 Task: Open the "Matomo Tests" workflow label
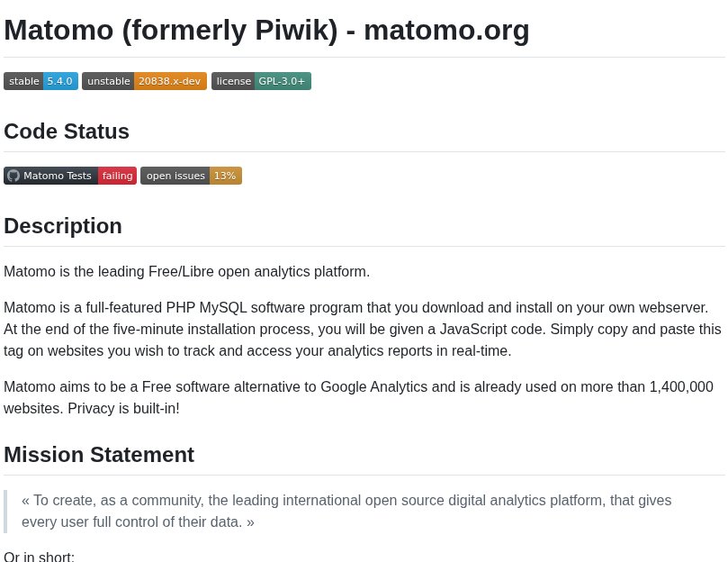pos(58,176)
